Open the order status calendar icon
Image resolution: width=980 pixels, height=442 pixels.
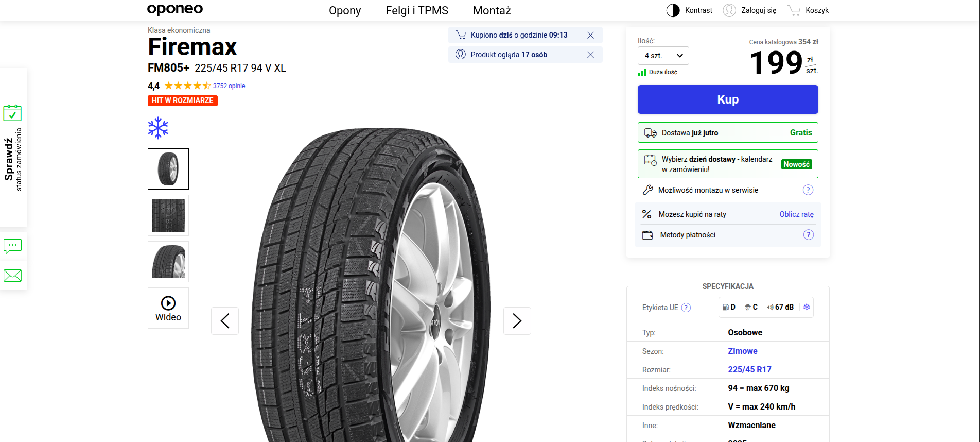pyautogui.click(x=12, y=113)
